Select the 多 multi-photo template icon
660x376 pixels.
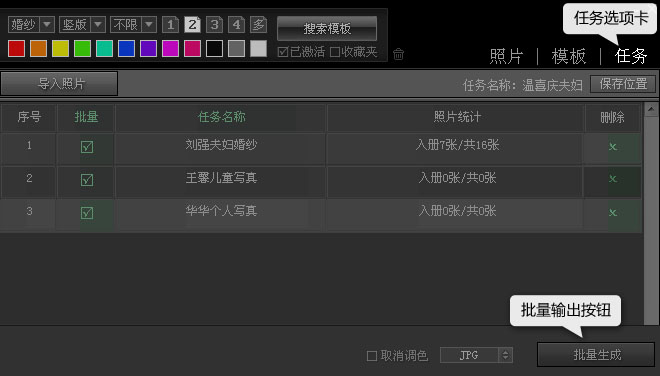[258, 25]
